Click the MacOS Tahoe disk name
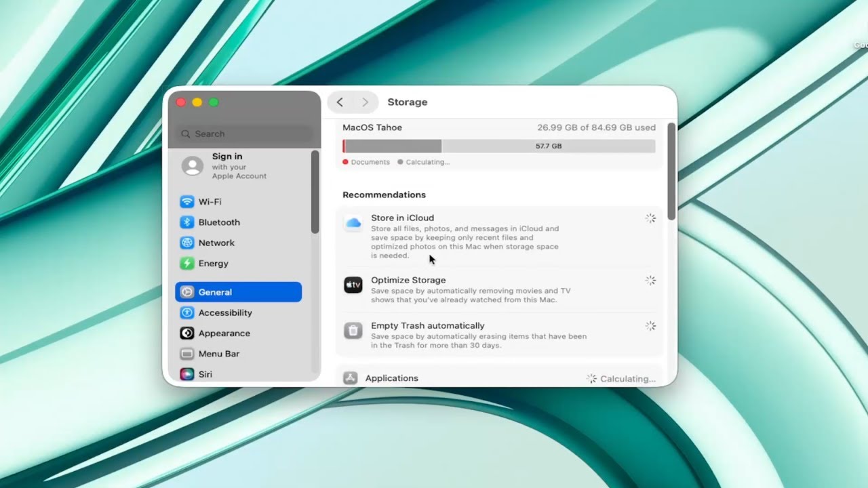Viewport: 868px width, 488px height. 372,127
